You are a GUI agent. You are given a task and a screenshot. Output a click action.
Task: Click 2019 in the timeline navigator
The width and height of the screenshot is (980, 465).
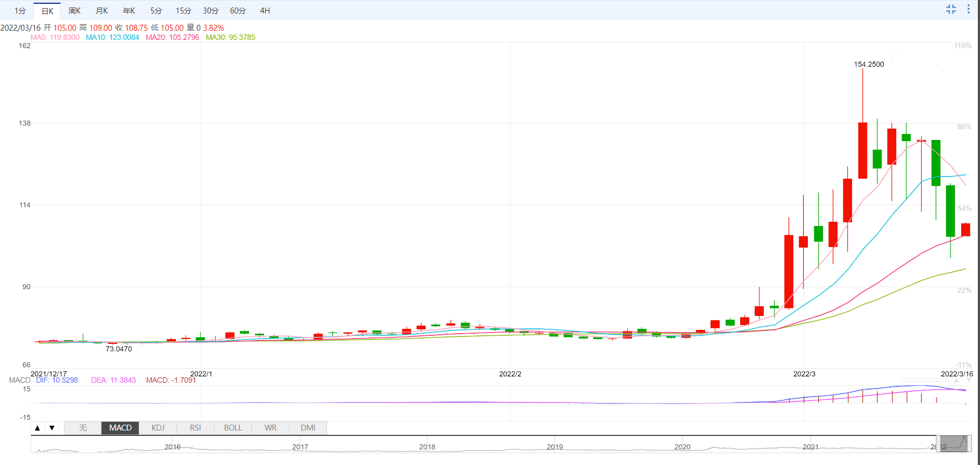(x=555, y=447)
